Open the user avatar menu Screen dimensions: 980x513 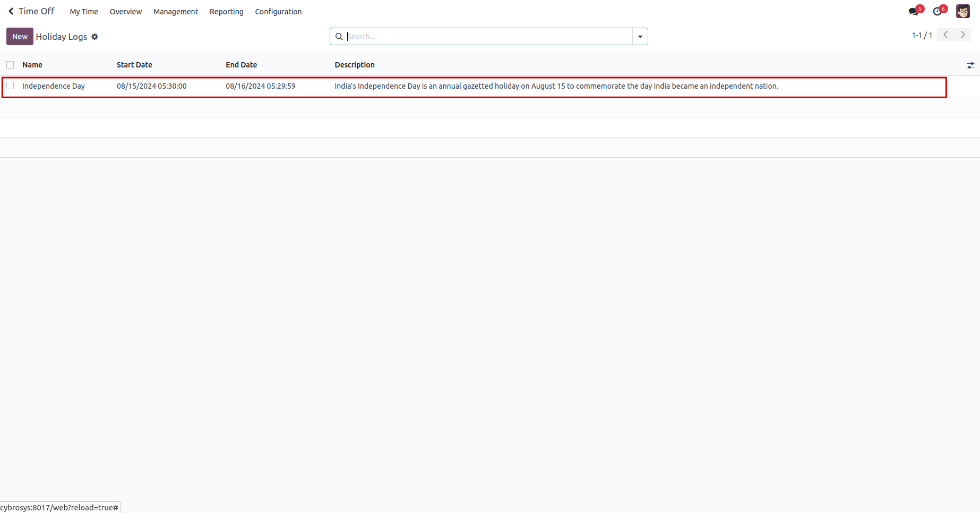pyautogui.click(x=963, y=11)
